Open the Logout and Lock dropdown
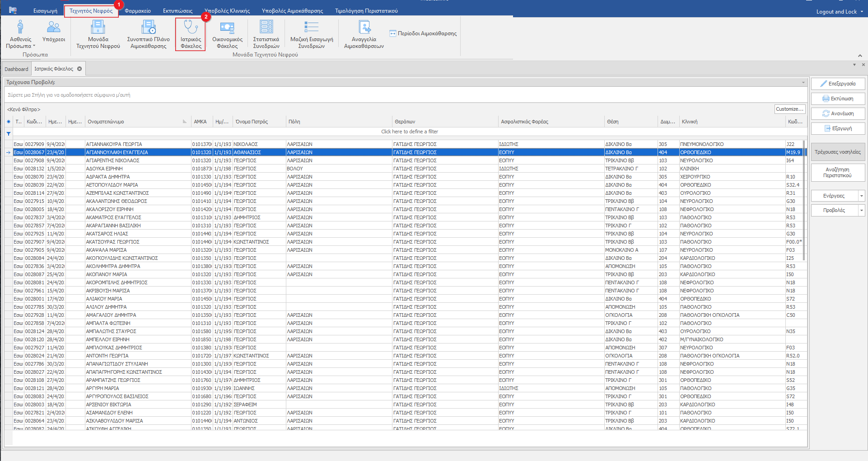The width and height of the screenshot is (868, 461). (x=862, y=12)
